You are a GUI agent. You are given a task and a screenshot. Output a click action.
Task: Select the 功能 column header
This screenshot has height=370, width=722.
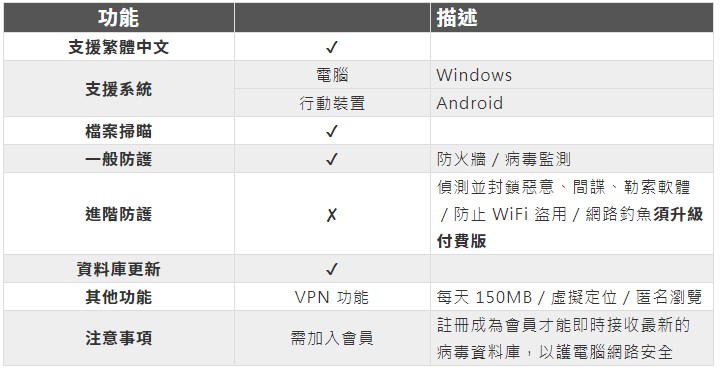click(x=118, y=18)
